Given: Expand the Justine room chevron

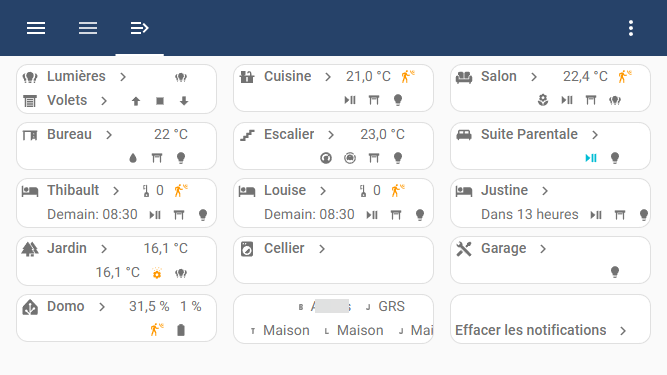Looking at the screenshot, I should [545, 191].
